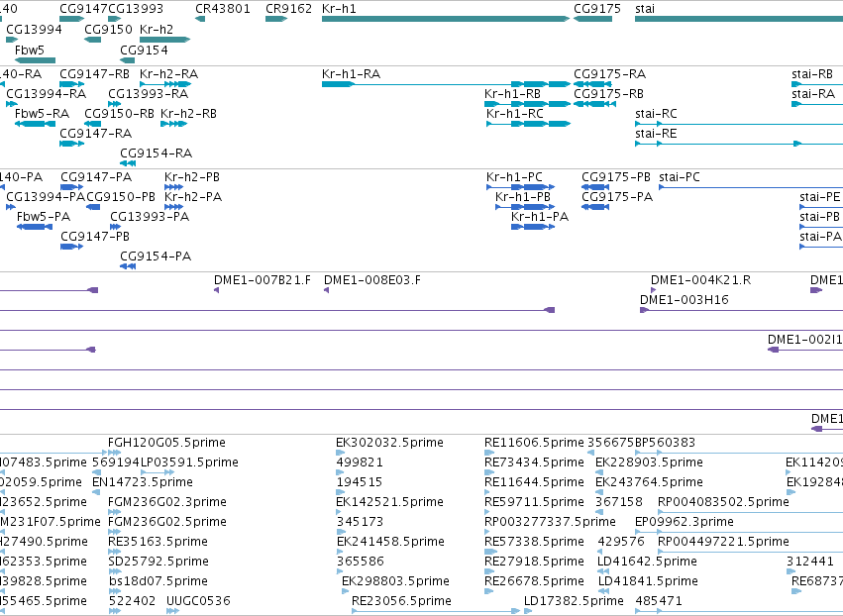Click the CR9162 gene label

288,9
